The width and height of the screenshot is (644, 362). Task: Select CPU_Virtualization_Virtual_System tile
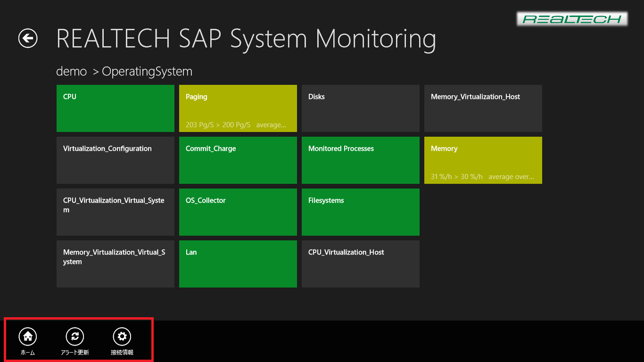pyautogui.click(x=116, y=212)
